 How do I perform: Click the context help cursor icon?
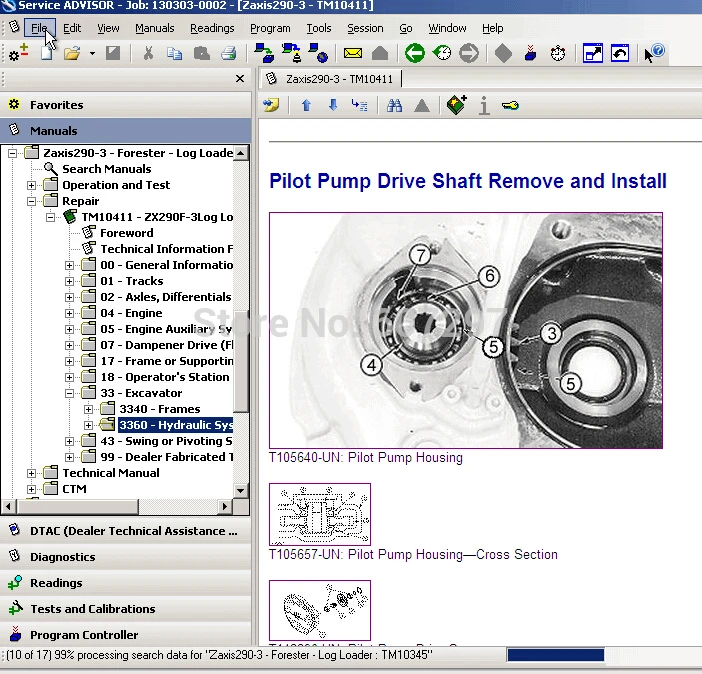(x=654, y=53)
